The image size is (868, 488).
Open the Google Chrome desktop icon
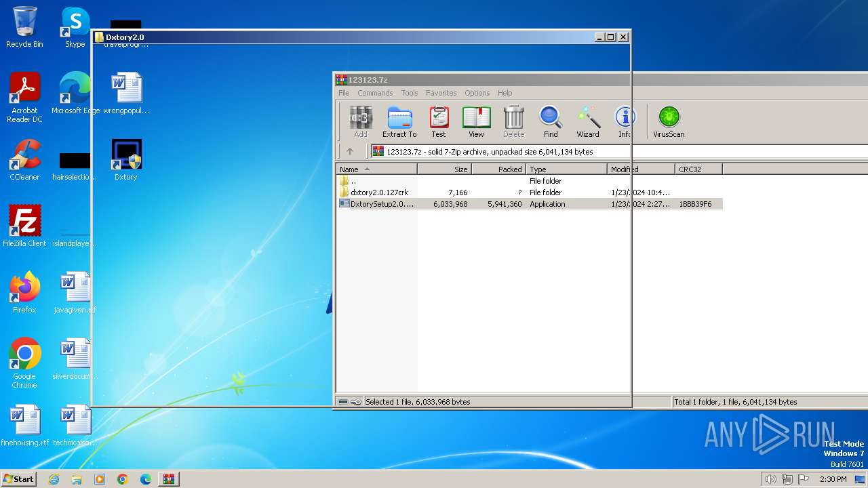coord(24,363)
